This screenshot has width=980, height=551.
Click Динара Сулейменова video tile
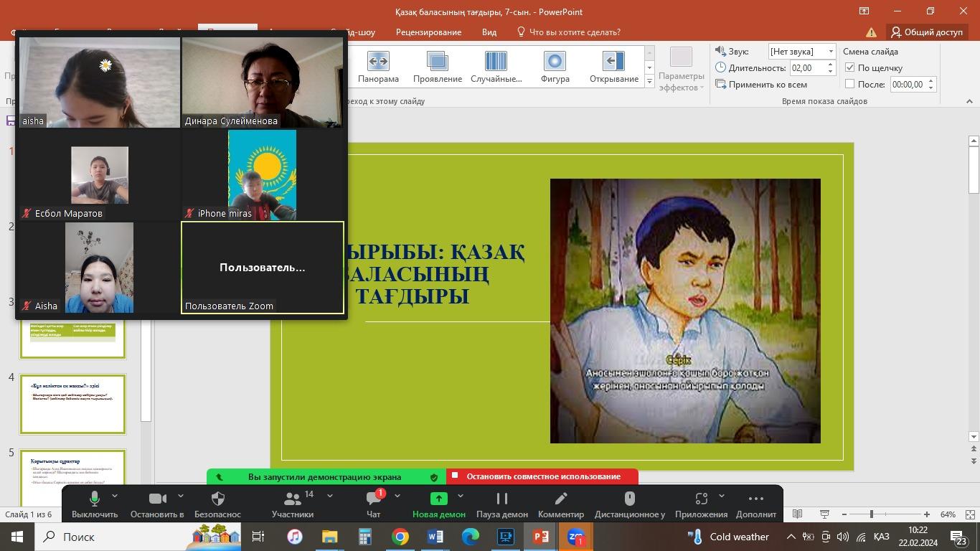coord(263,83)
